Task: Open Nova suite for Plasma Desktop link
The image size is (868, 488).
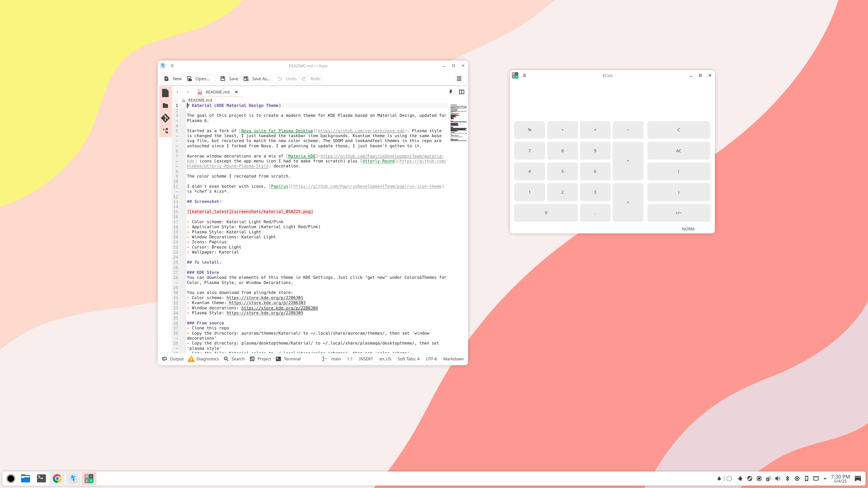Action: [277, 131]
